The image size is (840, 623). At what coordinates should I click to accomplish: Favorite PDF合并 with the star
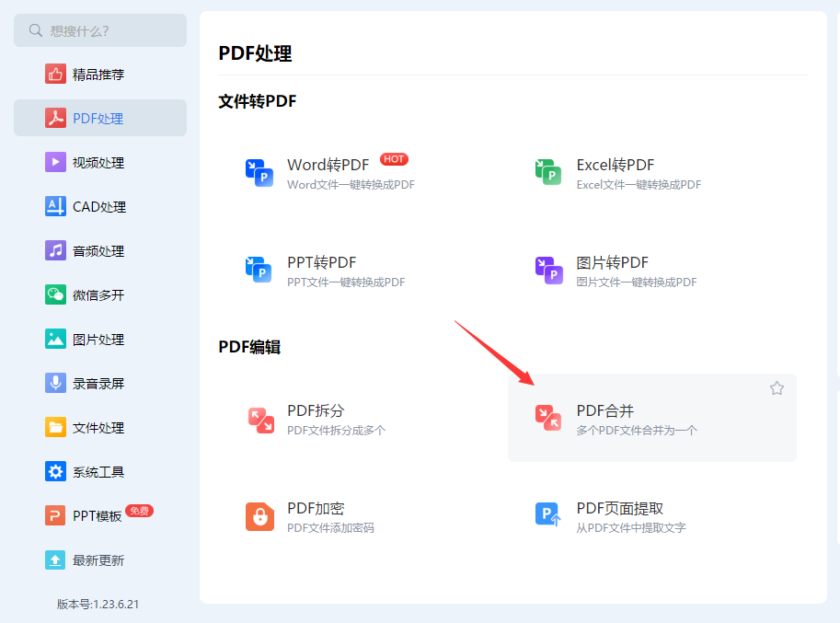(x=777, y=387)
